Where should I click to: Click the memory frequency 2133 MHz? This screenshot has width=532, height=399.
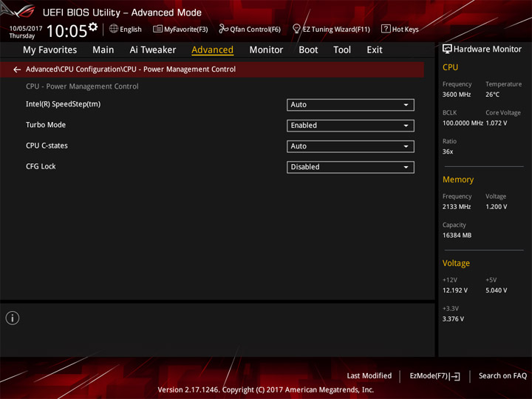[x=457, y=207]
